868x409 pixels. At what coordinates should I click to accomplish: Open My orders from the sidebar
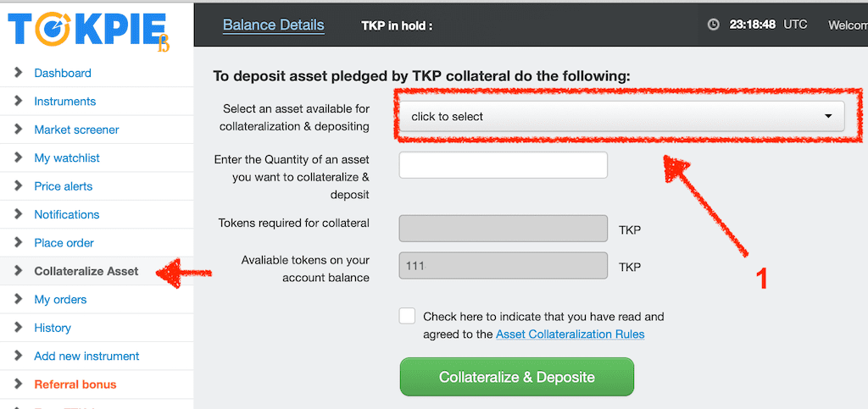pyautogui.click(x=60, y=300)
